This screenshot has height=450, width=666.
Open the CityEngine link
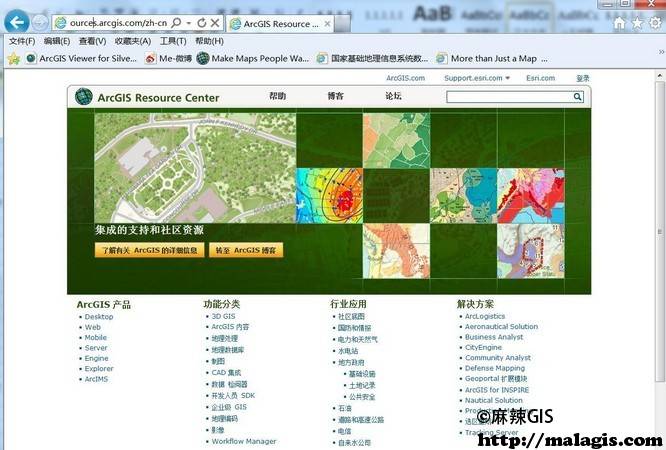[483, 348]
